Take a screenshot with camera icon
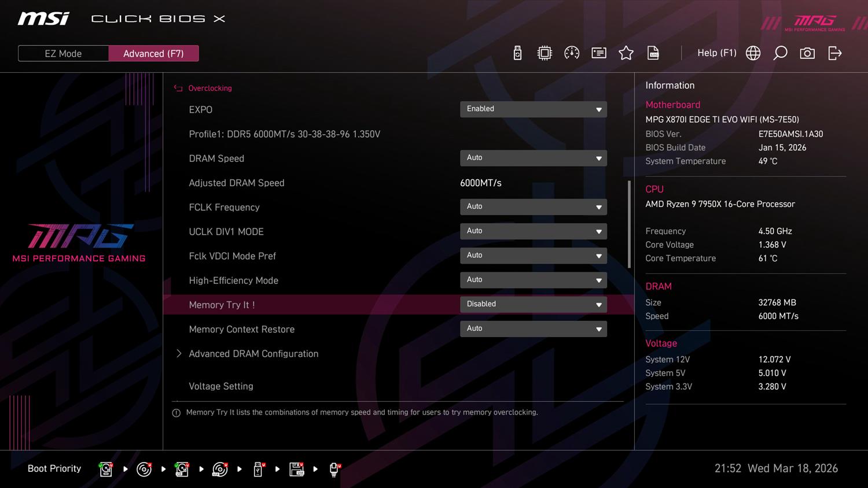This screenshot has width=868, height=488. point(807,53)
